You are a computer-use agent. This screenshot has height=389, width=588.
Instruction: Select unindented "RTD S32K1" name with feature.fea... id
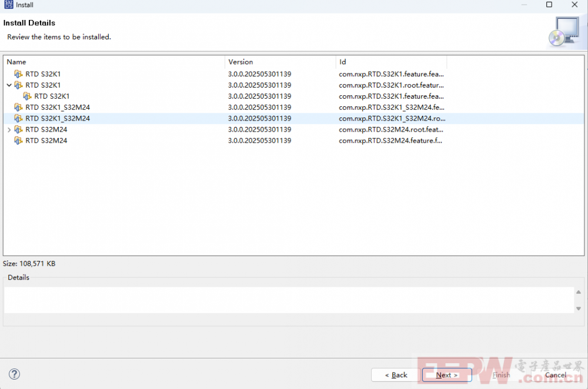43,74
